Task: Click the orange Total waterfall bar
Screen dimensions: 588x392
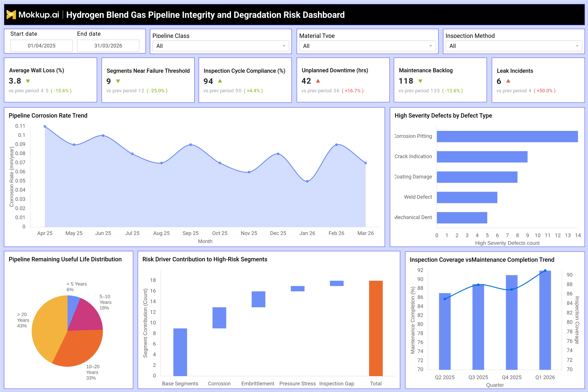Action: coord(376,328)
